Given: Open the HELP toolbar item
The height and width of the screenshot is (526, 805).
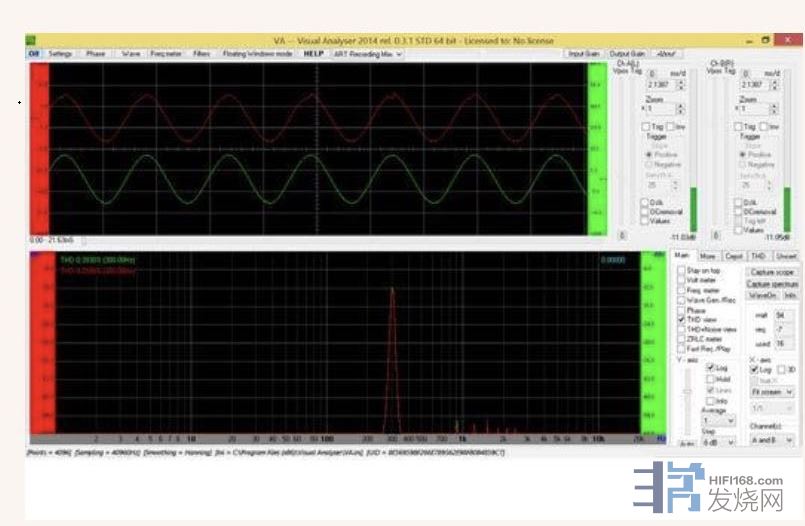Looking at the screenshot, I should tap(314, 54).
